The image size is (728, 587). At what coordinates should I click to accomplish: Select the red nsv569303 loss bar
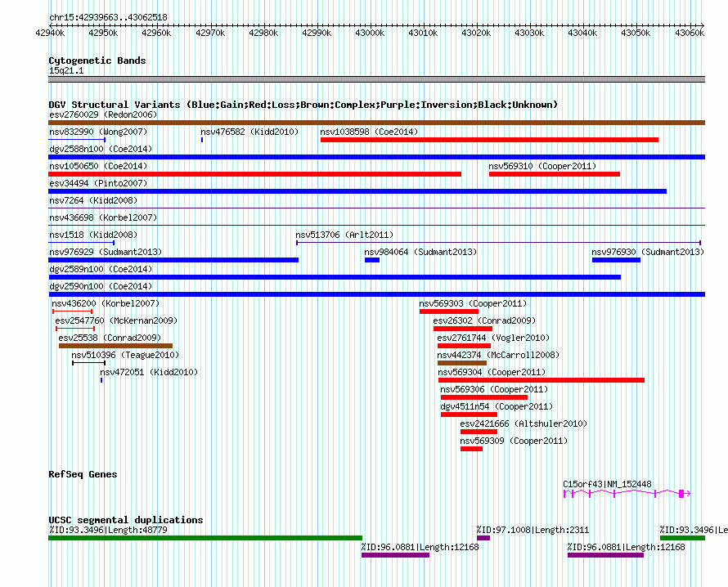tap(449, 311)
